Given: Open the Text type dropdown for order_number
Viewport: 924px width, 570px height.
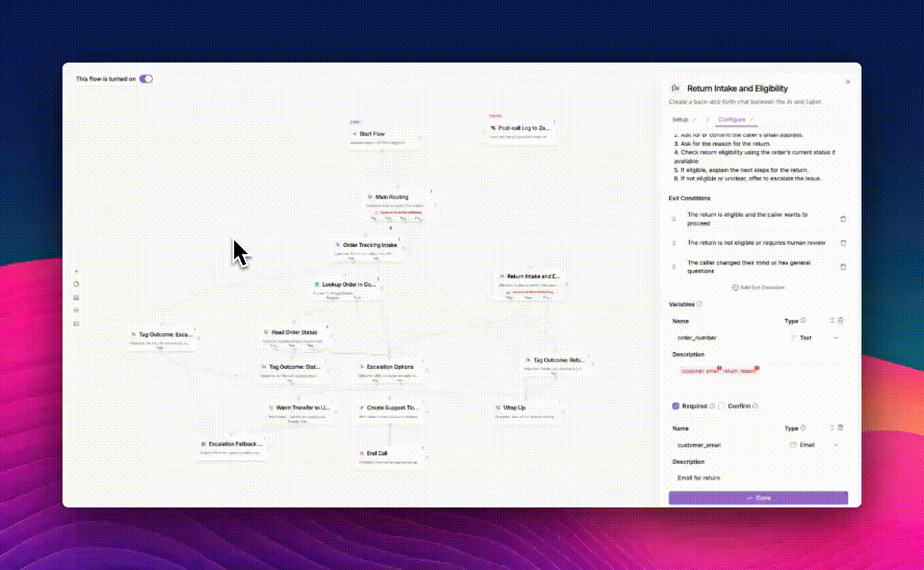Looking at the screenshot, I should pos(816,338).
